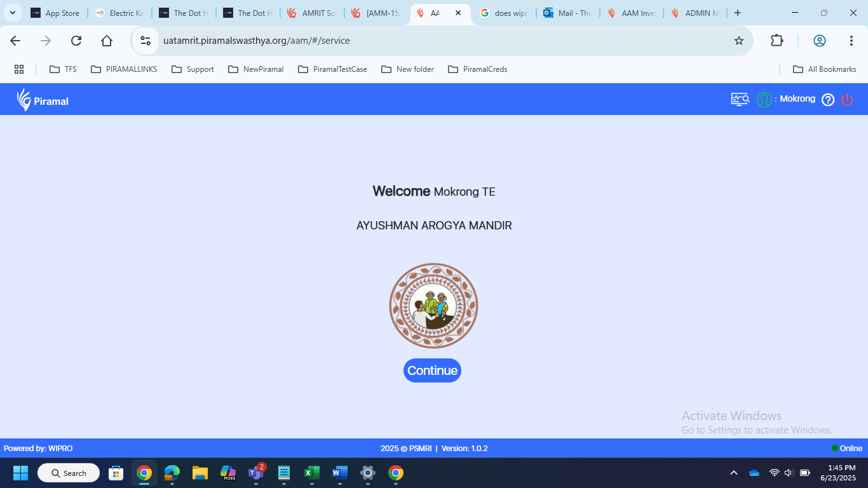Open the apps grid icon in bookmarks bar

point(19,69)
